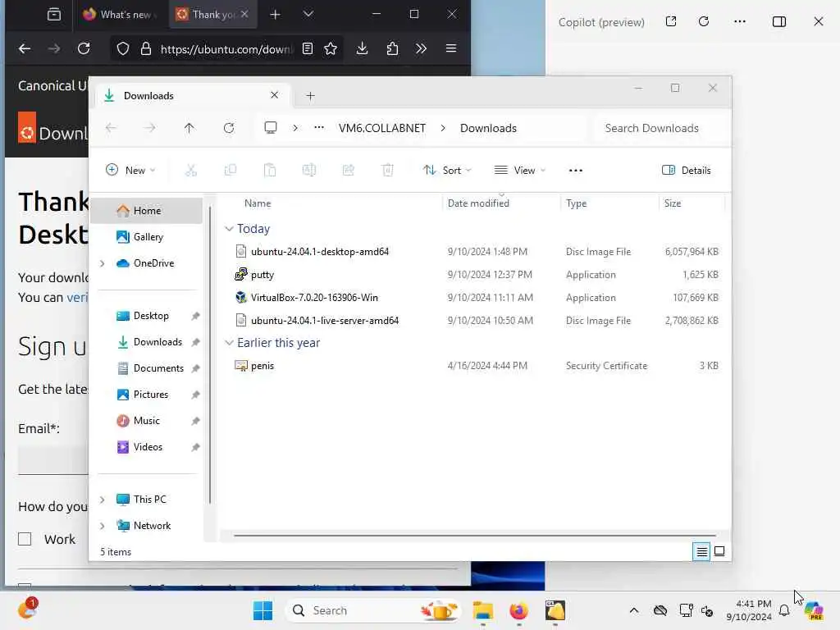This screenshot has height=630, width=840.
Task: Expand the OneDrive tree node
Action: (x=103, y=263)
